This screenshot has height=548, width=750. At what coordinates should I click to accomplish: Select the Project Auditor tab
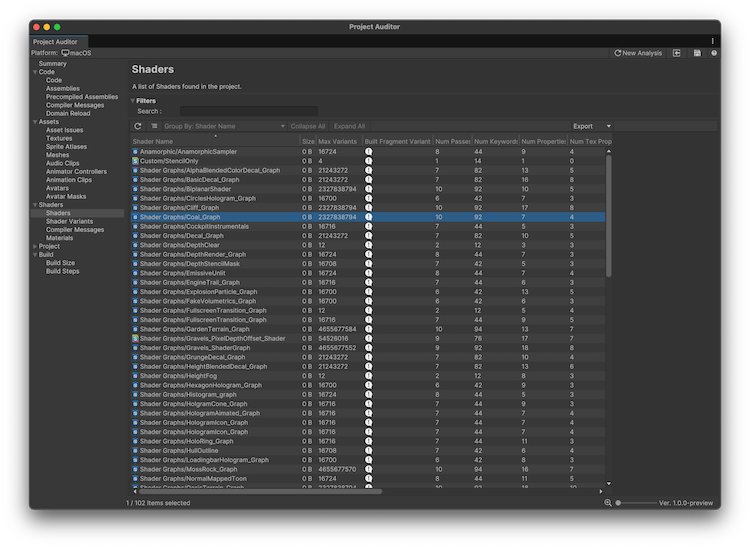55,42
